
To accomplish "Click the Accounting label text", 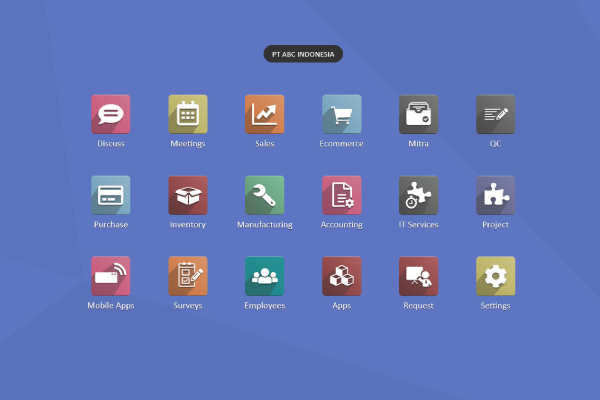I will coord(342,225).
